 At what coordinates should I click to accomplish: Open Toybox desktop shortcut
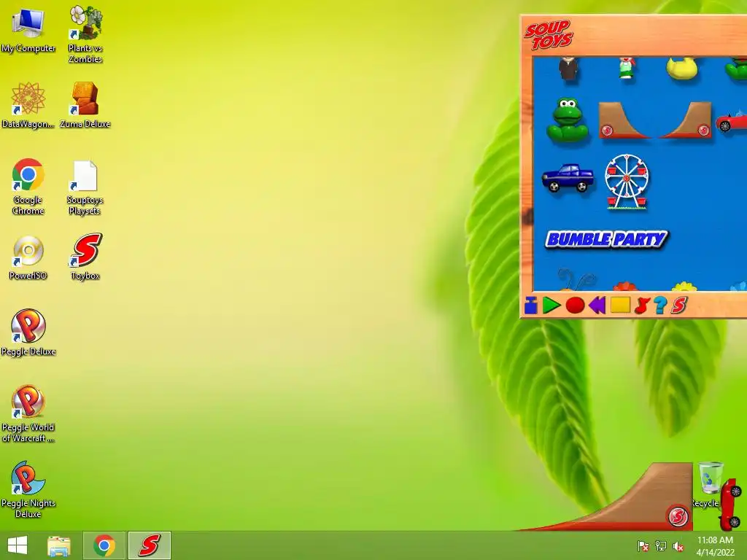coord(85,257)
